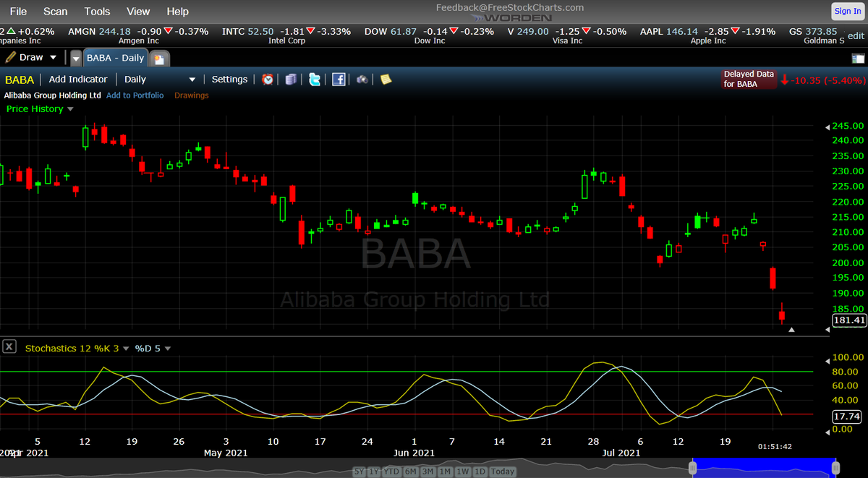Open the Help menu
The height and width of the screenshot is (478, 868).
coord(177,12)
